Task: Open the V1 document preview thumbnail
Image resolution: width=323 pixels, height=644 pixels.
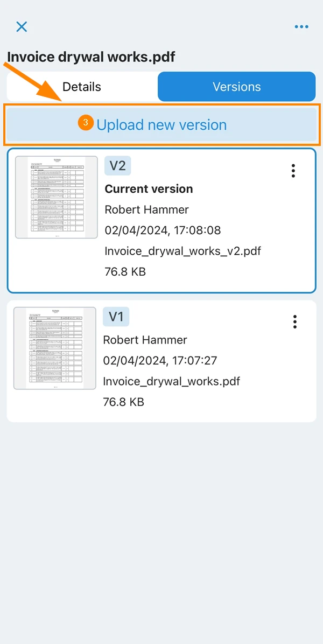Action: point(55,348)
